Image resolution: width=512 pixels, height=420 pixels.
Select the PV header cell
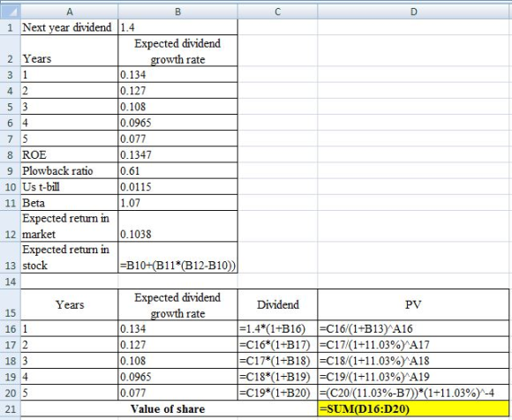(413, 304)
